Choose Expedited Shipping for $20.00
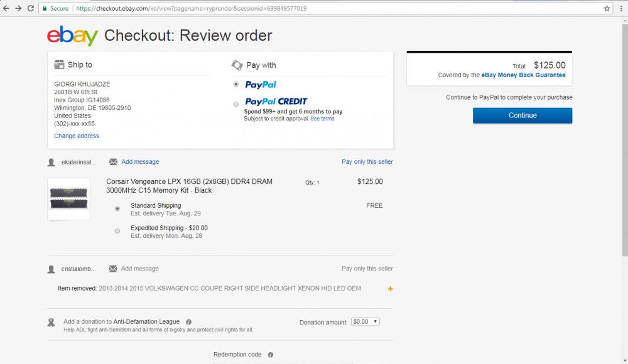The height and width of the screenshot is (364, 628). pyautogui.click(x=117, y=231)
